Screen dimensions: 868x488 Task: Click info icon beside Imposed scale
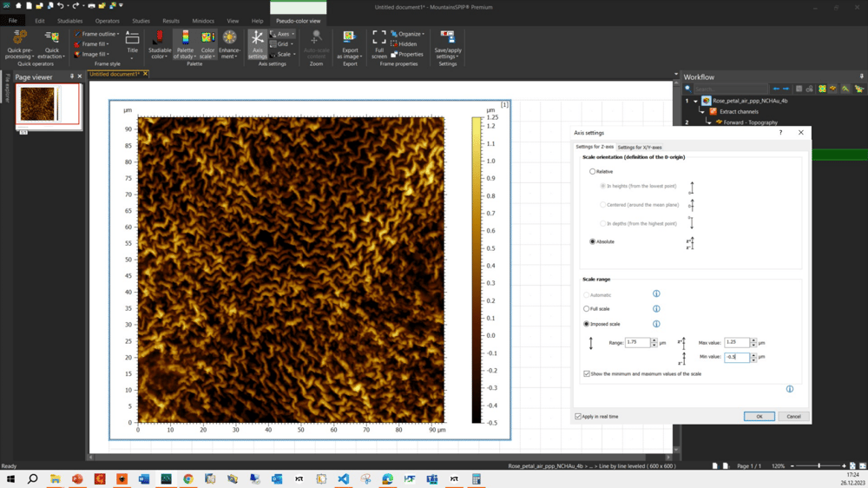tap(656, 324)
